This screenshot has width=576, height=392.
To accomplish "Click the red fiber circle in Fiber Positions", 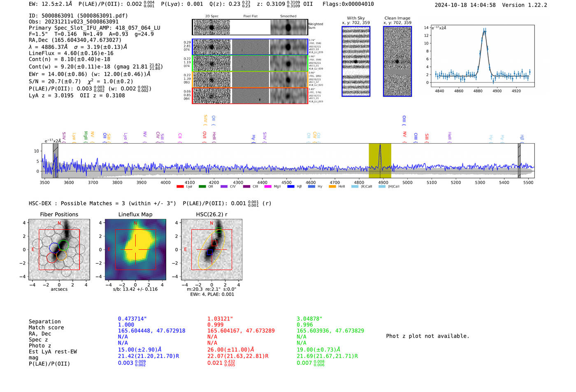I will (51, 257).
